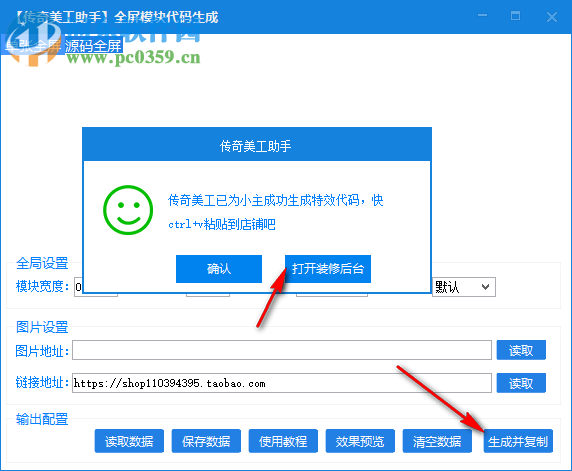Click 读取 next to 图片地址
This screenshot has height=471, width=572.
click(521, 350)
